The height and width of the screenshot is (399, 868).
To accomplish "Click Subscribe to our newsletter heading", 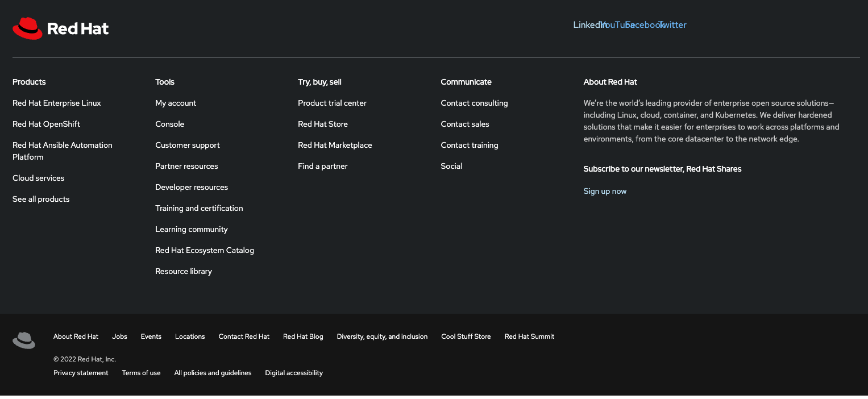I will pos(662,169).
